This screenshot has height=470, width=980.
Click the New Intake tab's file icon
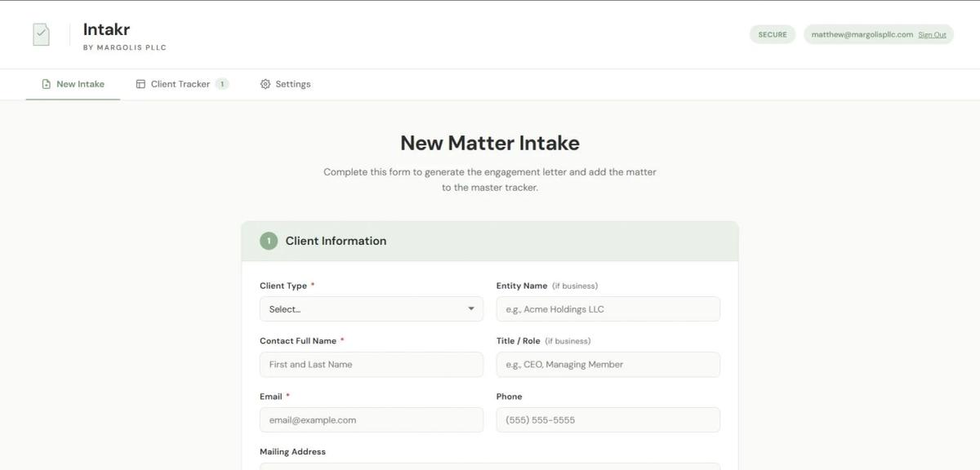point(47,84)
